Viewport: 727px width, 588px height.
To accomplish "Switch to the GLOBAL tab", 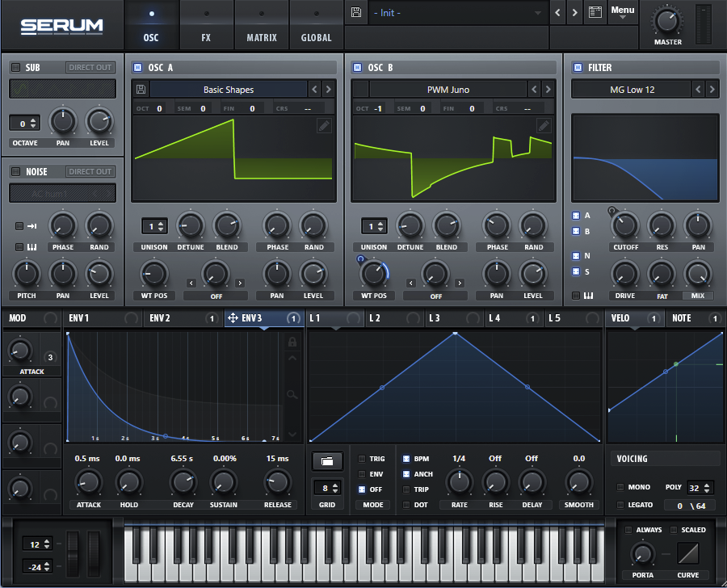I will pos(317,25).
